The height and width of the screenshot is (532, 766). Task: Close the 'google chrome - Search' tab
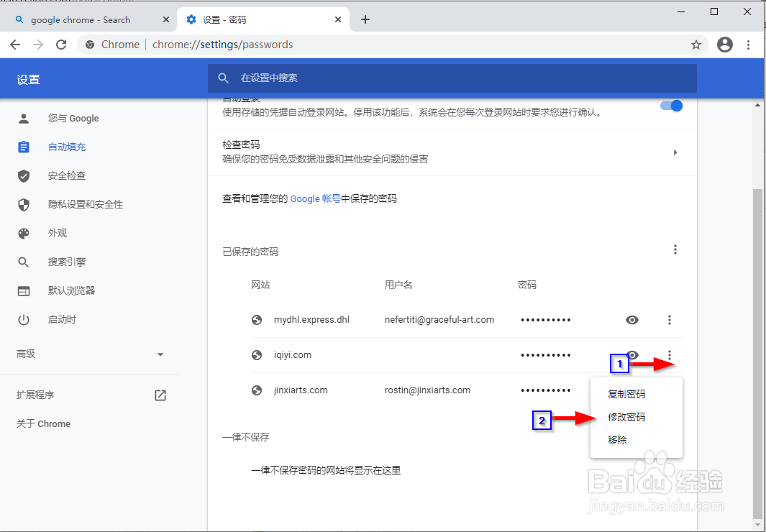(166, 19)
